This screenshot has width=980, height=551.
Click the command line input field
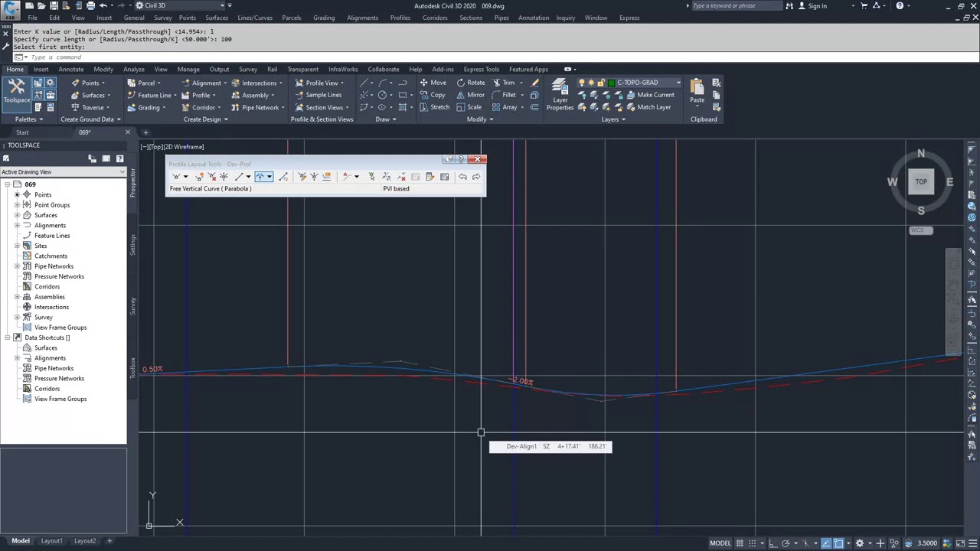(x=490, y=57)
